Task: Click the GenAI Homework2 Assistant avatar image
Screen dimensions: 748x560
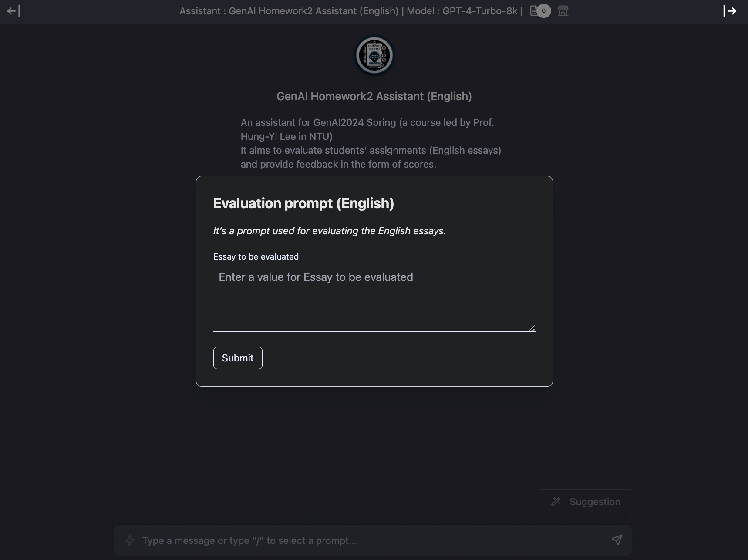Action: point(374,56)
